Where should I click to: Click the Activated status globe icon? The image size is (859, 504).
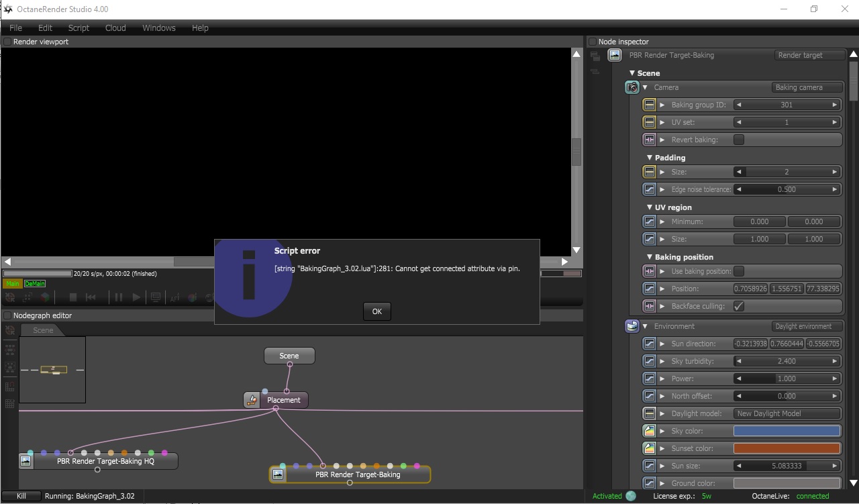click(631, 497)
